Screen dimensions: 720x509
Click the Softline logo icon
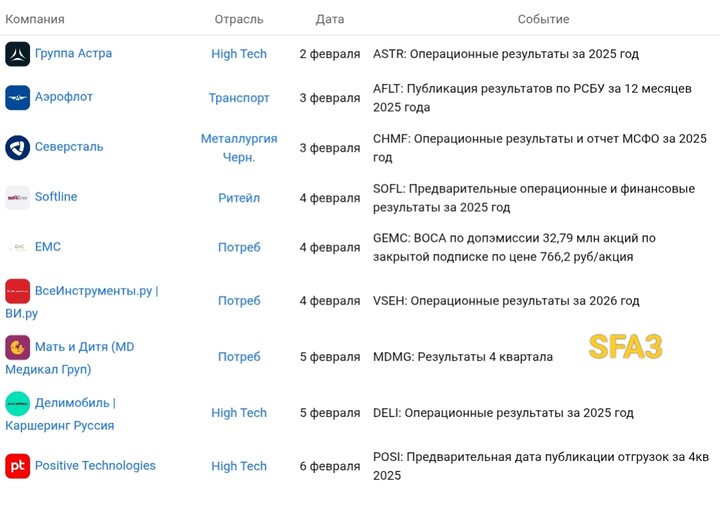click(x=17, y=197)
